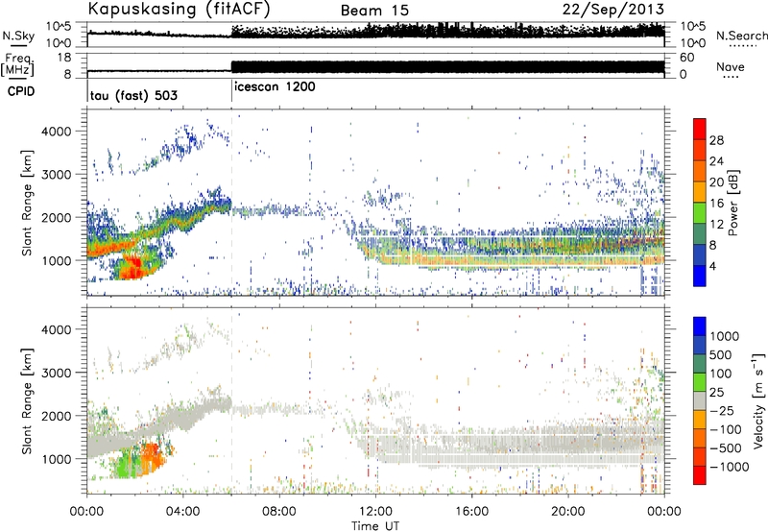
Task: Click the 04:00 time tick label
Action: 182,512
